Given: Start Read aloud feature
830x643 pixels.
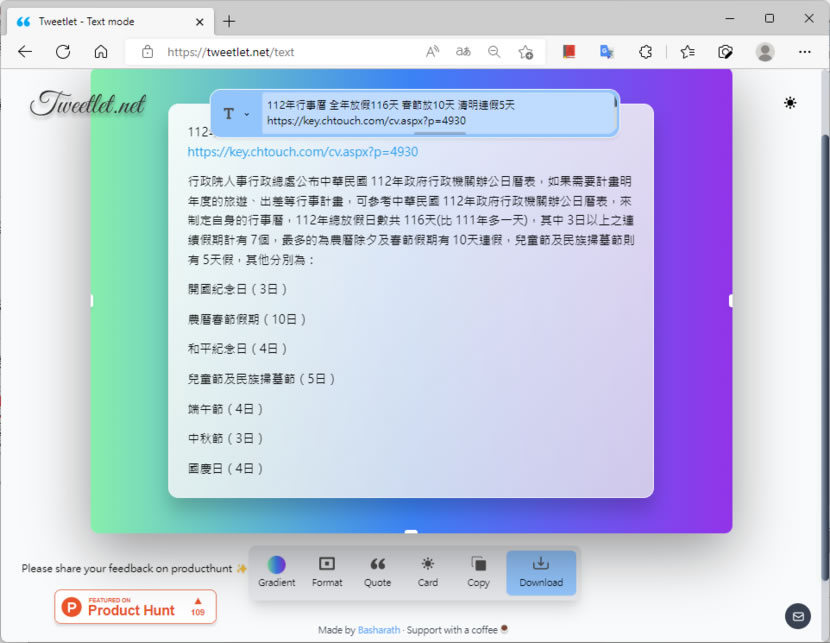Looking at the screenshot, I should click(432, 52).
